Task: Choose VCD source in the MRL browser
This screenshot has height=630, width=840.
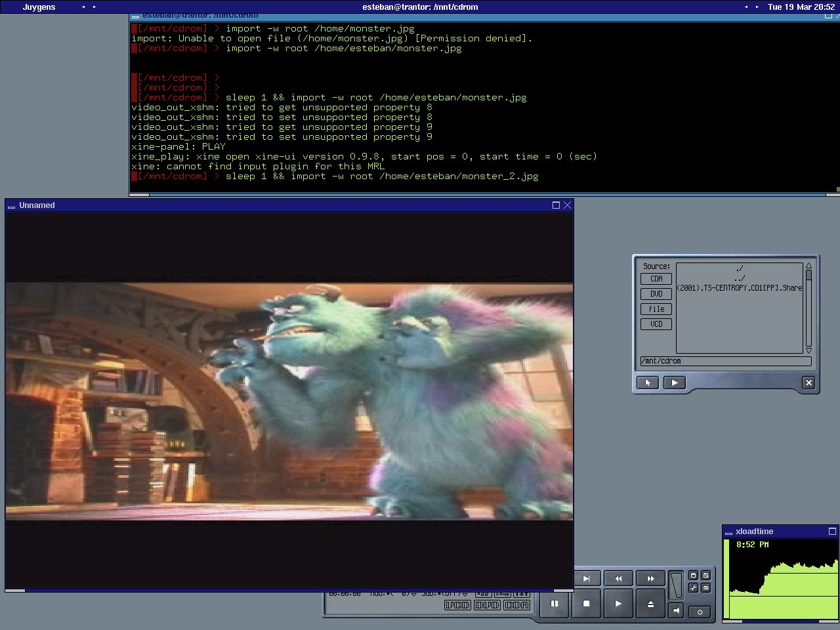Action: click(656, 324)
